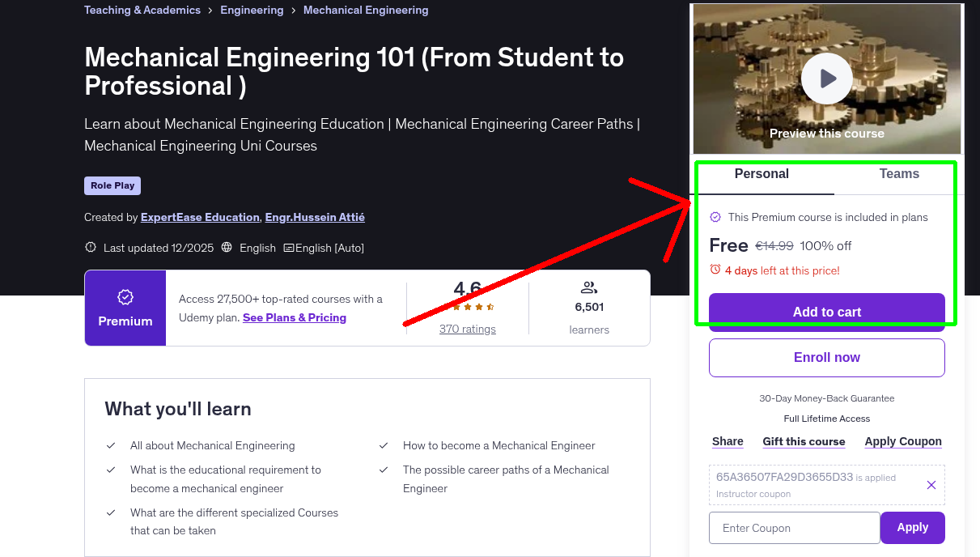Click the last updated clock icon
This screenshot has width=980, height=557.
pyautogui.click(x=90, y=247)
